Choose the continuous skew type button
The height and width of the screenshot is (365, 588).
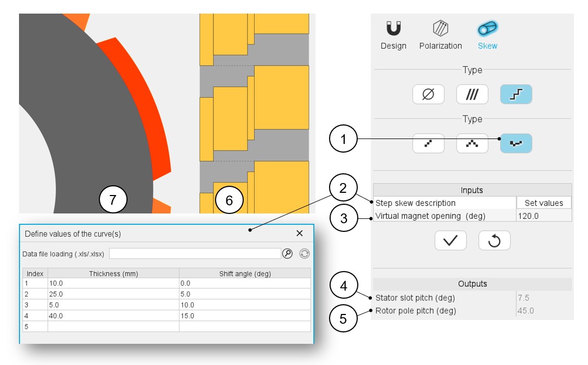coord(472,94)
